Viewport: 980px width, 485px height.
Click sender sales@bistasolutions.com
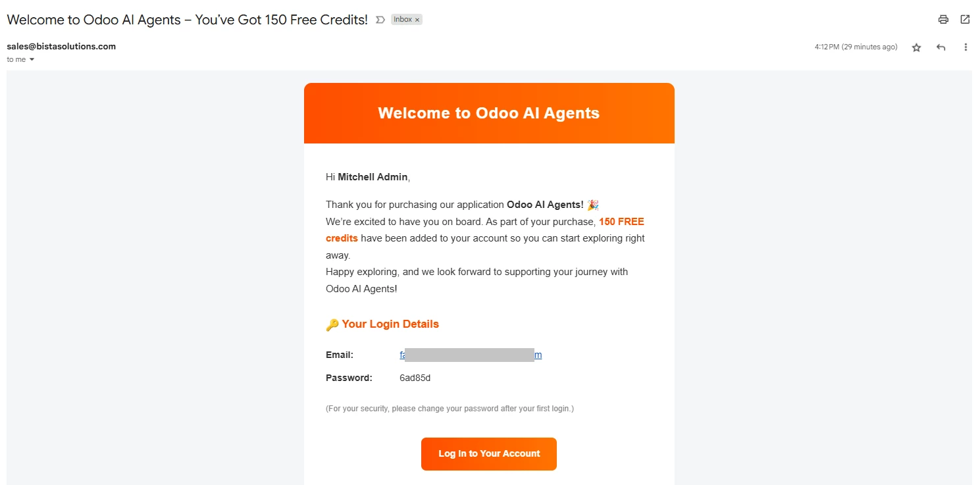pos(61,47)
